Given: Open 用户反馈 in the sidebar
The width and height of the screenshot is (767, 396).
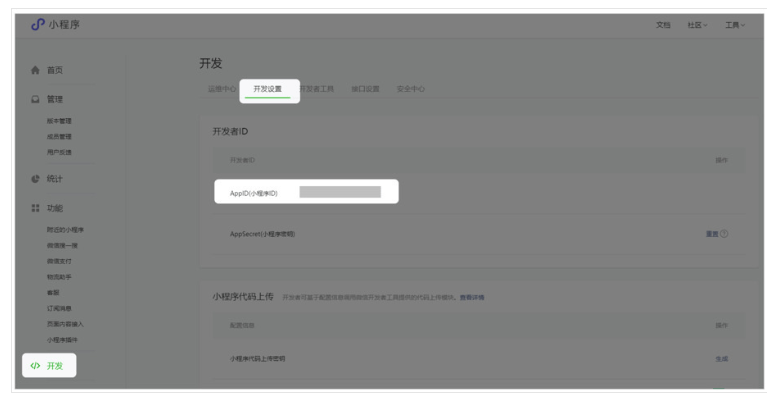Looking at the screenshot, I should pyautogui.click(x=59, y=152).
